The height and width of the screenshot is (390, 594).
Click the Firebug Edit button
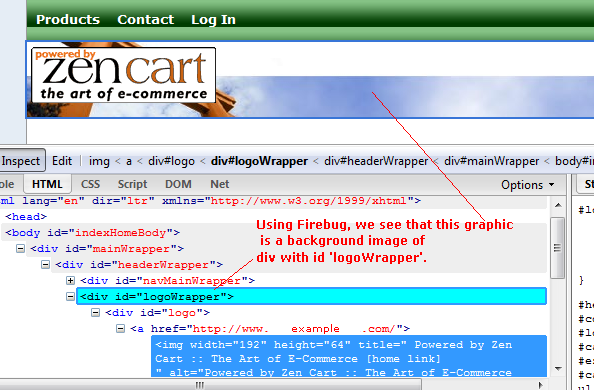click(x=62, y=161)
